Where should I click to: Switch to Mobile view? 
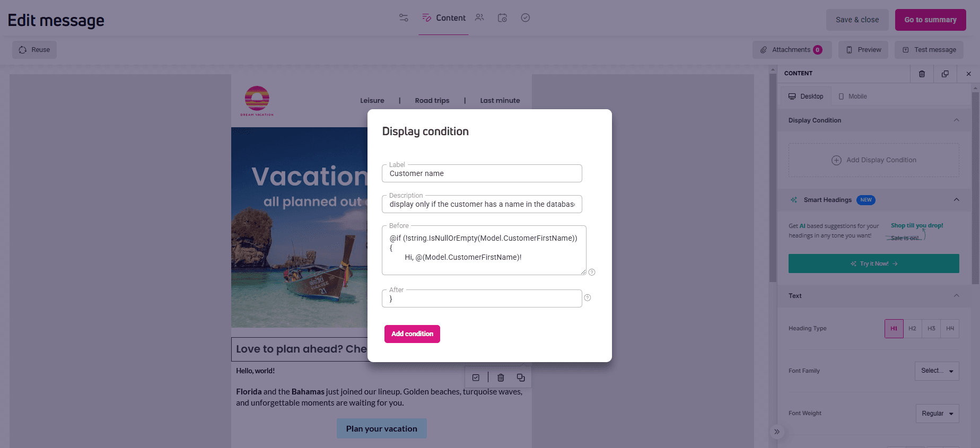click(x=853, y=96)
